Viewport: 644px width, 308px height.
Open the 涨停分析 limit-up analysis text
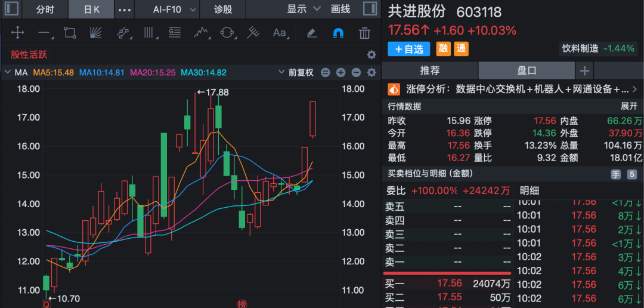(x=518, y=89)
